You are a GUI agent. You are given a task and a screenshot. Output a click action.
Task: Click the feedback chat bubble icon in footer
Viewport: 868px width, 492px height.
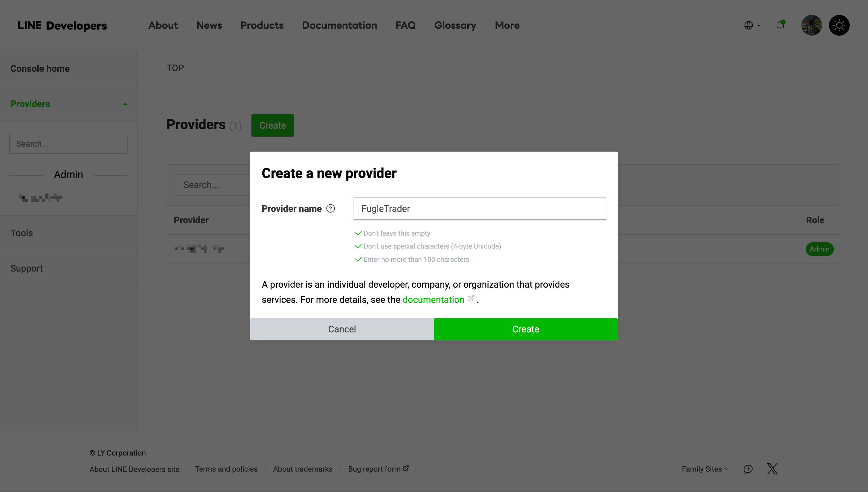point(748,469)
